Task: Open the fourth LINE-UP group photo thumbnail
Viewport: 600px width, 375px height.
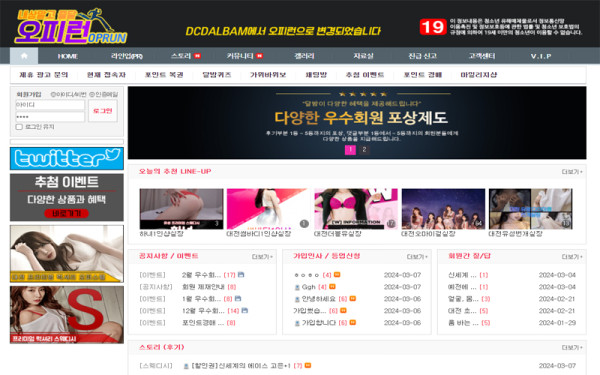Action: click(443, 209)
